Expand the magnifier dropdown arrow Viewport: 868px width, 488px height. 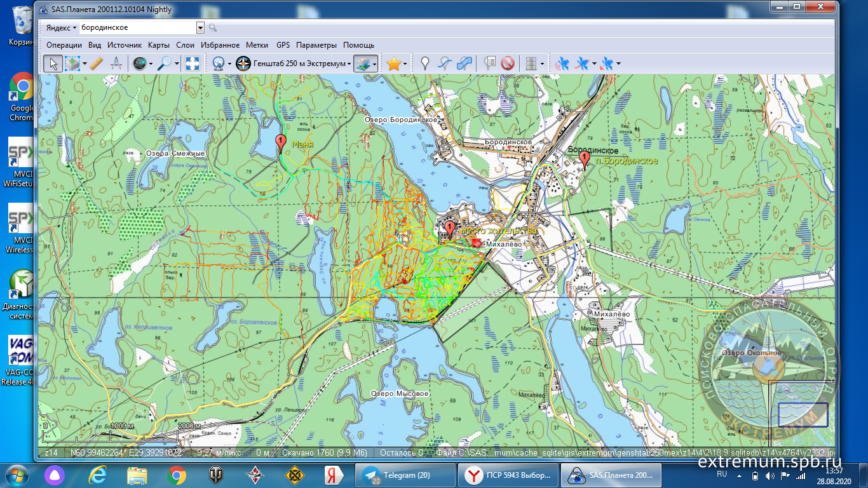tap(177, 64)
